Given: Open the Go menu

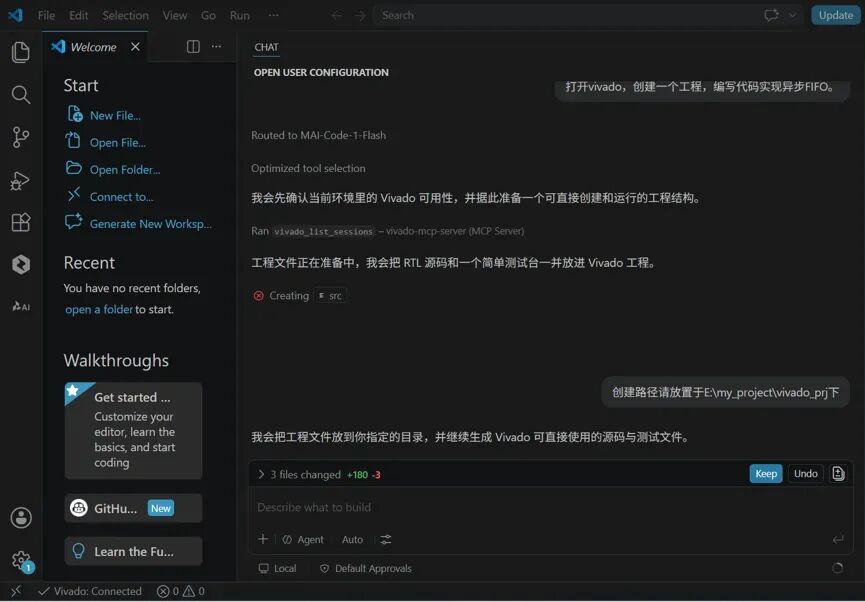Looking at the screenshot, I should click(x=208, y=15).
